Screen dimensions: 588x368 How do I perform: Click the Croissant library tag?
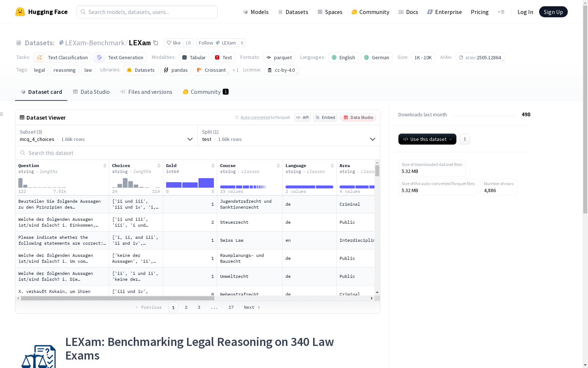(211, 70)
